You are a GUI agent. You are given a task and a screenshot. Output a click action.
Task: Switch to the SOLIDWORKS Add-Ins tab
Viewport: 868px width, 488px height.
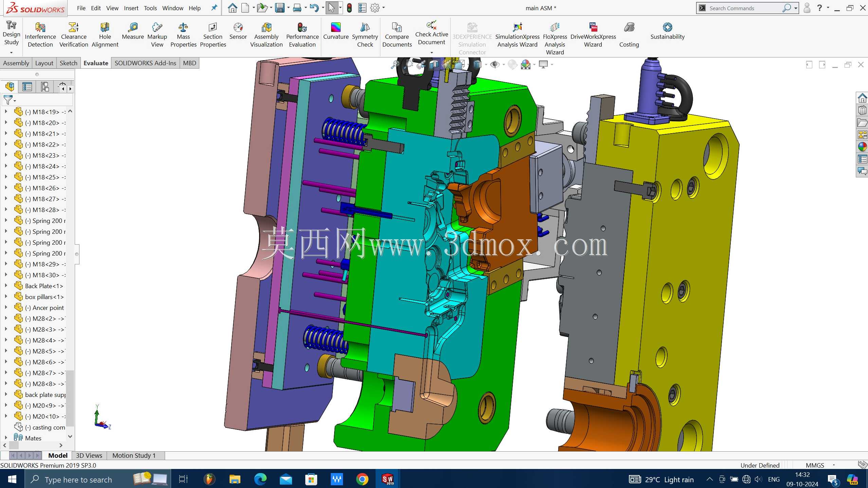point(145,63)
